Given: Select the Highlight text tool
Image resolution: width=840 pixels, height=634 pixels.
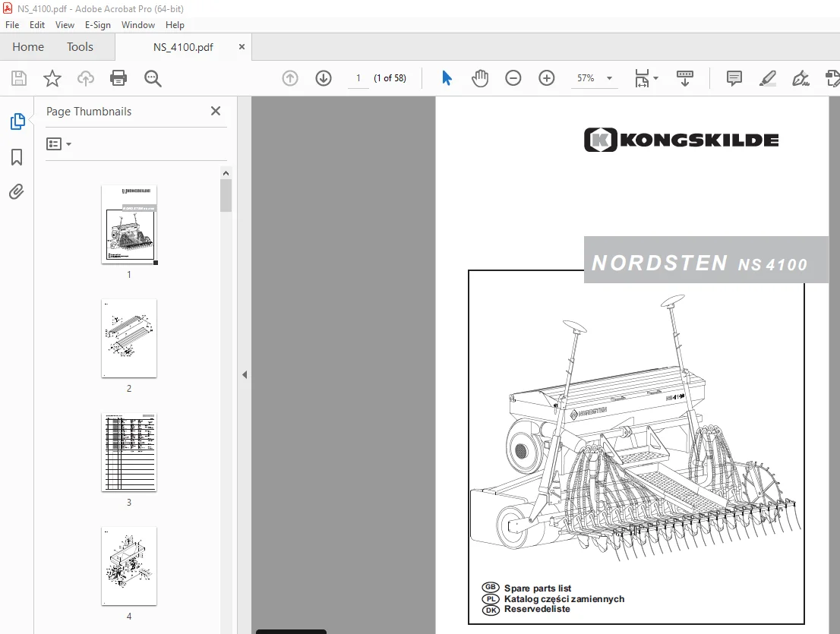Looking at the screenshot, I should tap(768, 78).
